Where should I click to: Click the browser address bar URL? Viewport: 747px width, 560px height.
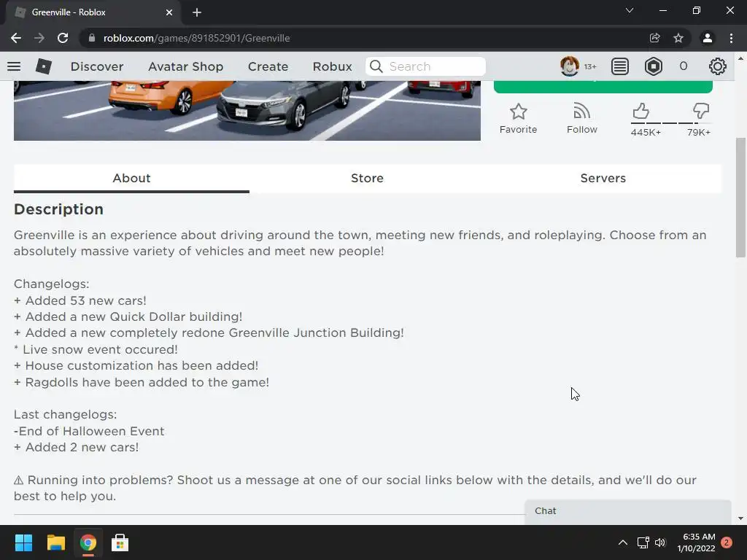197,38
